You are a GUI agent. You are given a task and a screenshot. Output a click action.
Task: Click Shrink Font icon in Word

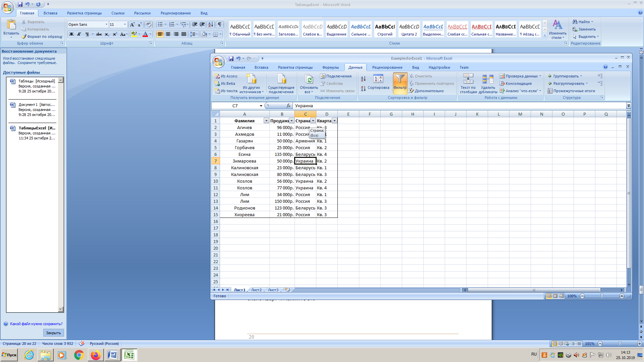tap(140, 25)
